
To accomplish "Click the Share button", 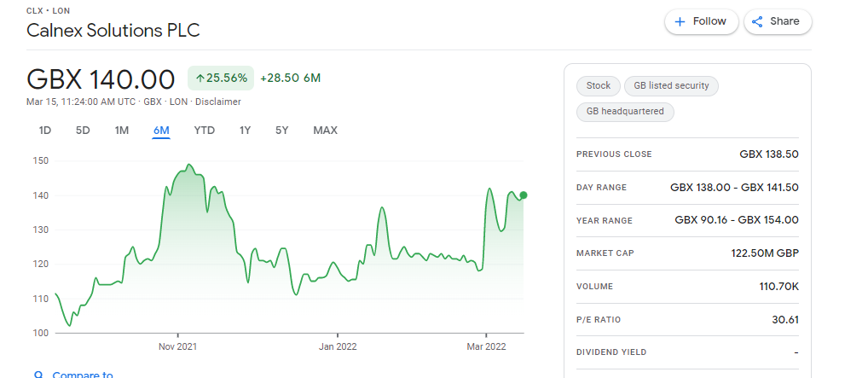I will tap(778, 21).
